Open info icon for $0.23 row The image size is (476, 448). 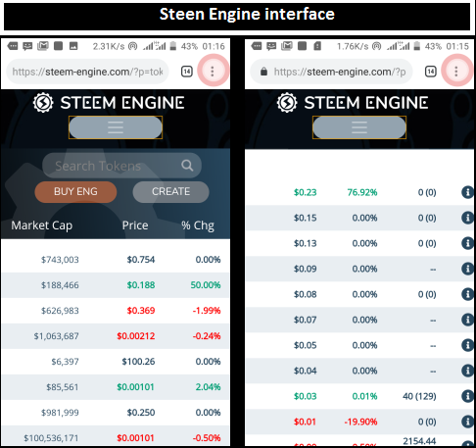click(x=467, y=192)
